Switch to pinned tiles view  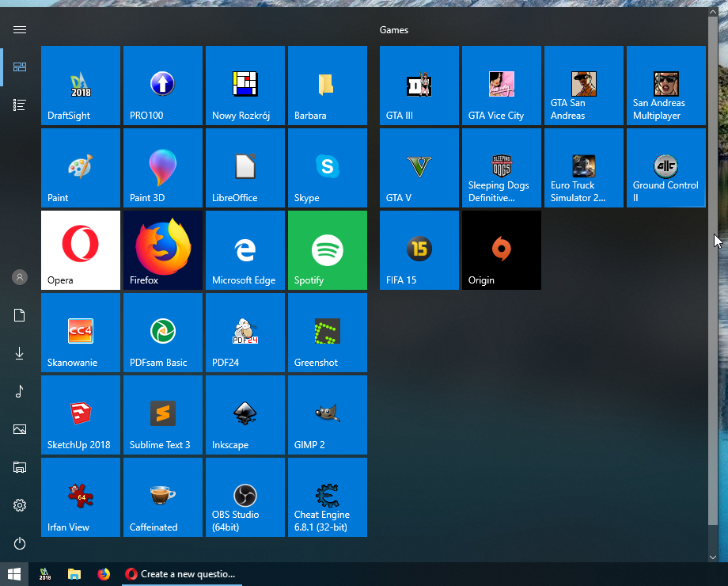(x=20, y=67)
